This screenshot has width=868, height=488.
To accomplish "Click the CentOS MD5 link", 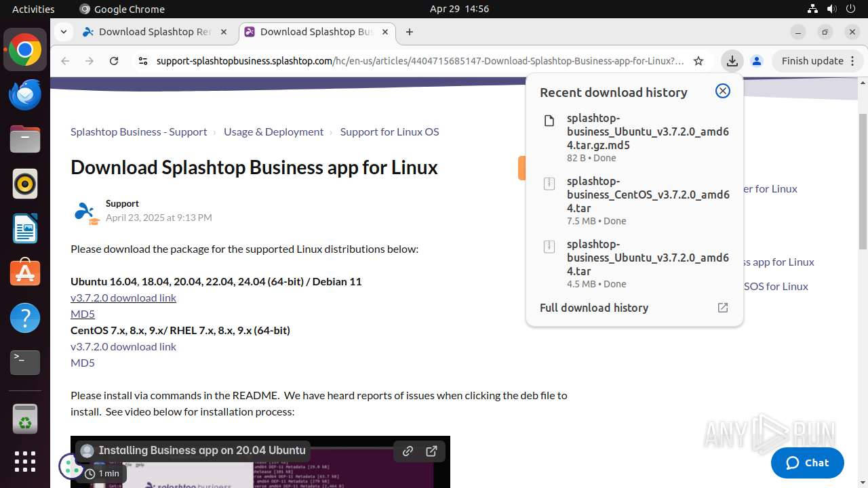I will (x=83, y=363).
